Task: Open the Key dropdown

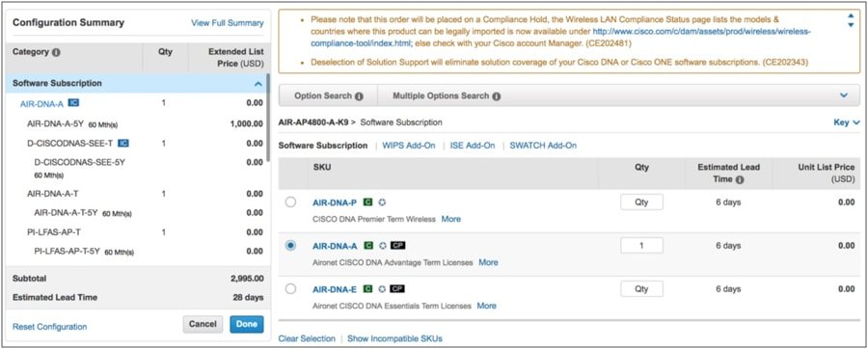Action: pyautogui.click(x=847, y=122)
